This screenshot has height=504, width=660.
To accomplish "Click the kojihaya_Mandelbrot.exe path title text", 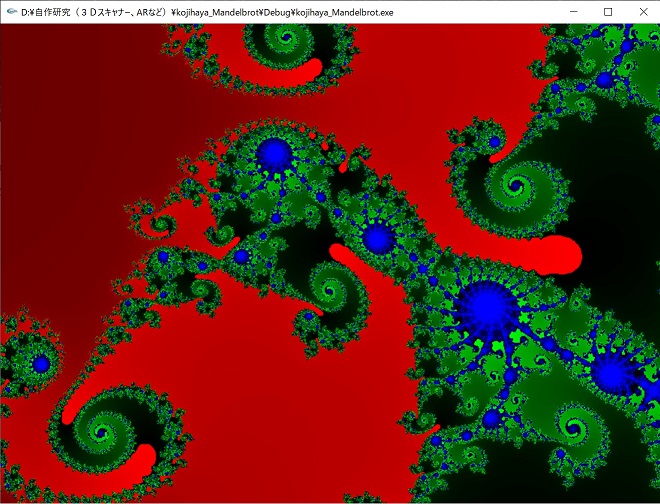I will (x=208, y=13).
